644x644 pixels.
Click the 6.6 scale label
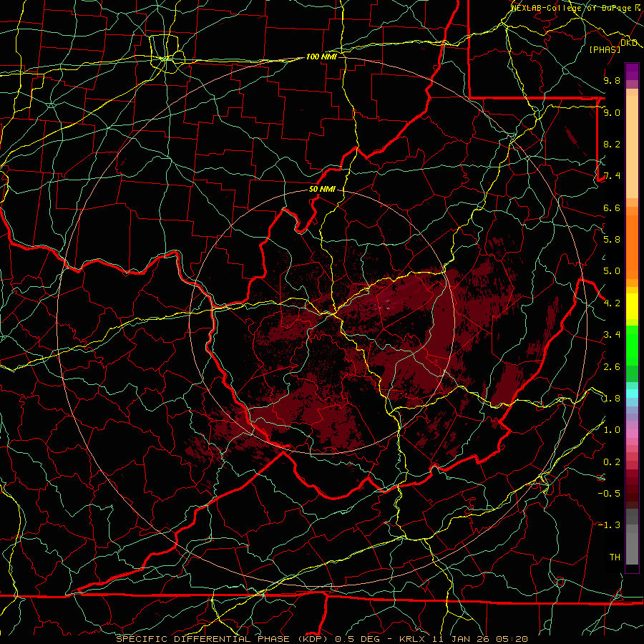coord(612,208)
